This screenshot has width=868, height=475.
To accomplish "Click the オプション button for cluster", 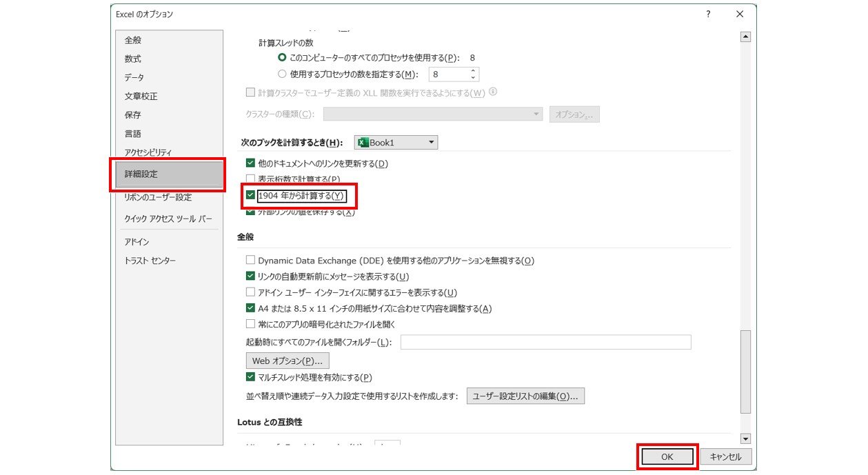I will (x=574, y=114).
